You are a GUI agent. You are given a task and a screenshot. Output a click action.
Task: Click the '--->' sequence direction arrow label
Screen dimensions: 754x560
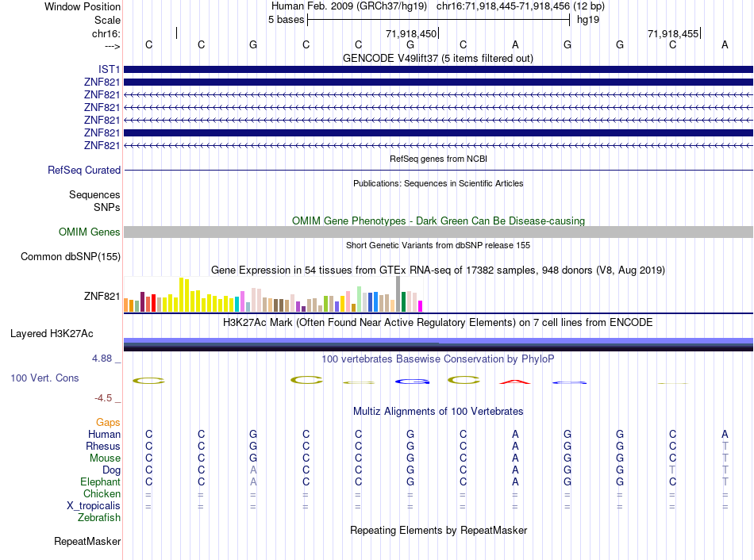[x=113, y=46]
